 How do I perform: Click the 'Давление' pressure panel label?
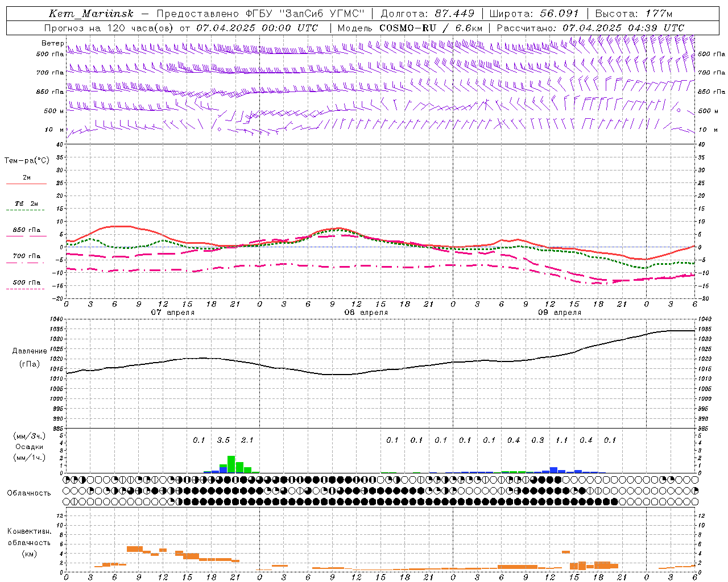coord(30,351)
